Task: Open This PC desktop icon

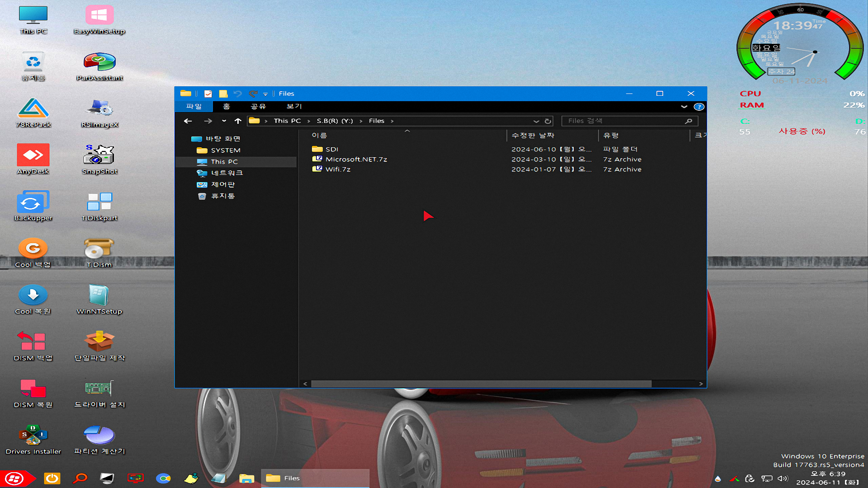Action: (x=33, y=20)
